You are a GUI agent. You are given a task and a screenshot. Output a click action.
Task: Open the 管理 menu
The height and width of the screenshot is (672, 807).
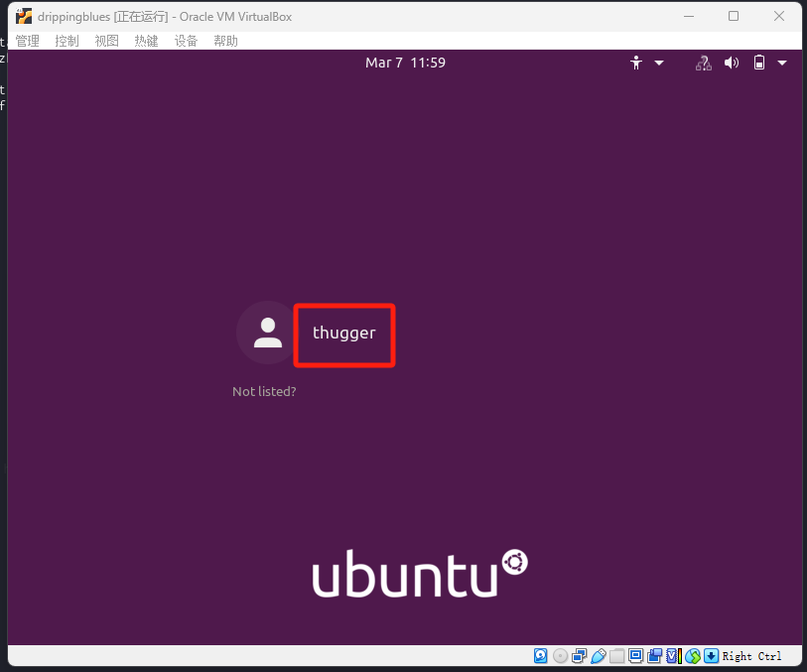27,41
